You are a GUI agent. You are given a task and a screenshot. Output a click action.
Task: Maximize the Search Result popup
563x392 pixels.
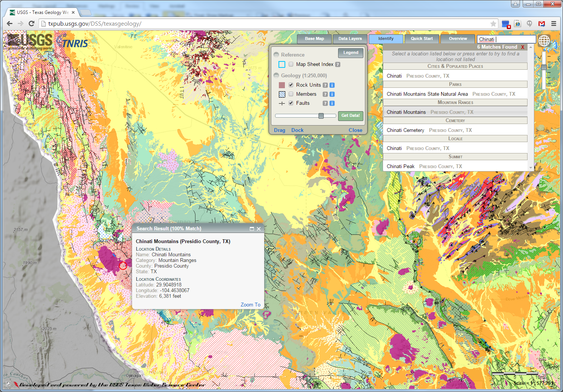coord(252,229)
